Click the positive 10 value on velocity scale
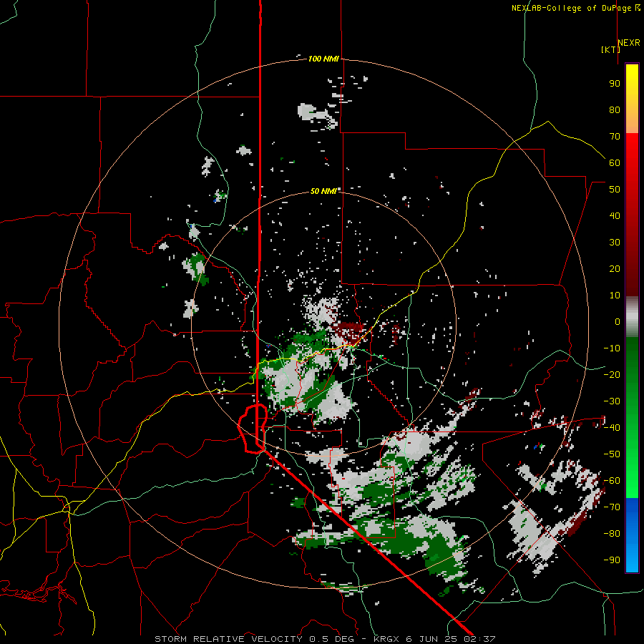The width and height of the screenshot is (644, 644). click(x=615, y=296)
